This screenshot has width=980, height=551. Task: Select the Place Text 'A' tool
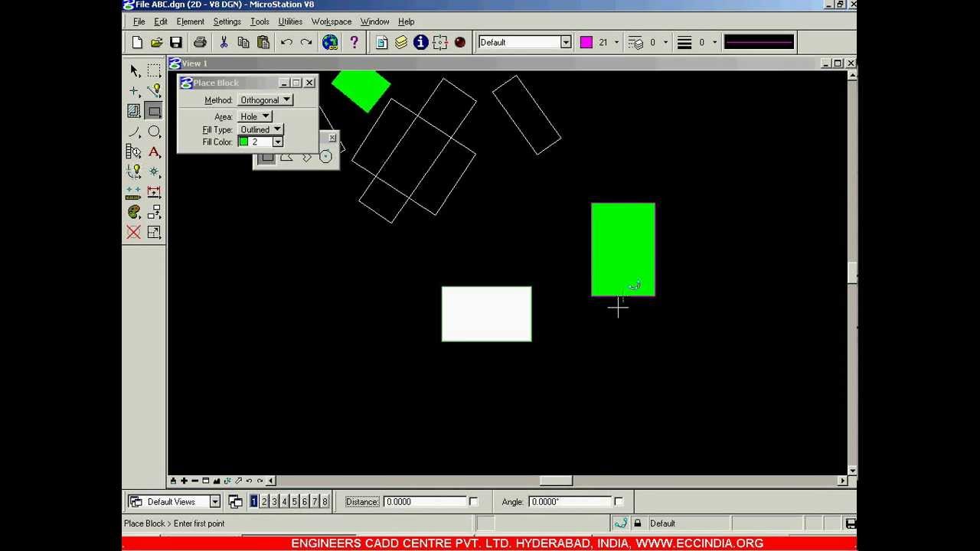point(154,152)
